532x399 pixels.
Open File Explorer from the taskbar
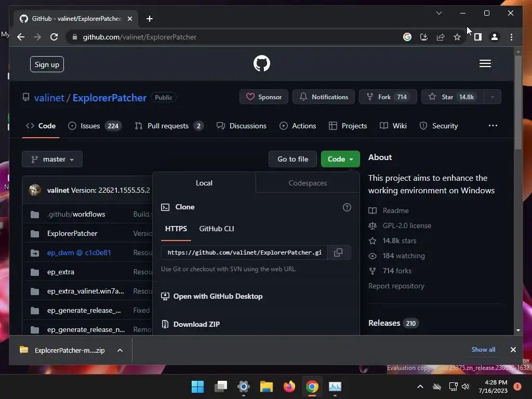tap(267, 387)
